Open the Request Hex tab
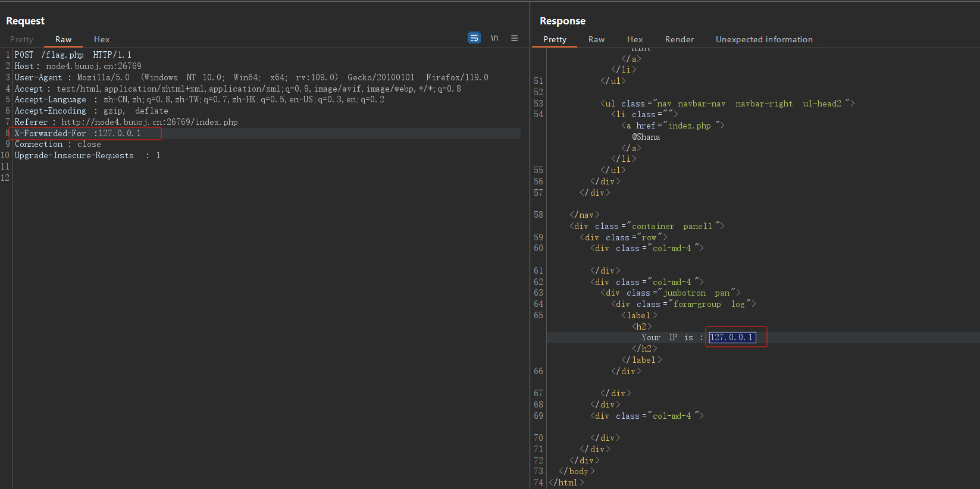 [102, 39]
